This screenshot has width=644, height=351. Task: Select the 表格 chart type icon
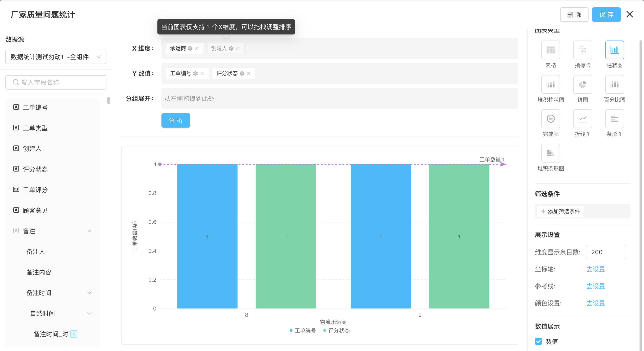coord(551,50)
